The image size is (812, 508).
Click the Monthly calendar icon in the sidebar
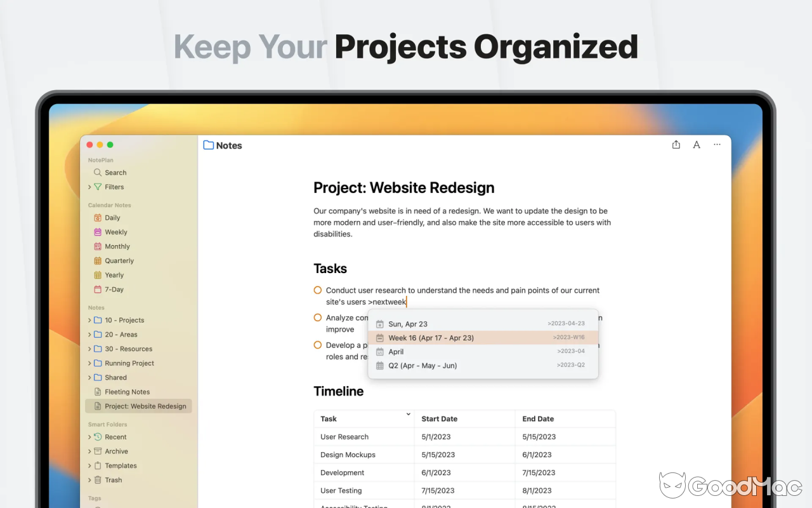pyautogui.click(x=98, y=246)
